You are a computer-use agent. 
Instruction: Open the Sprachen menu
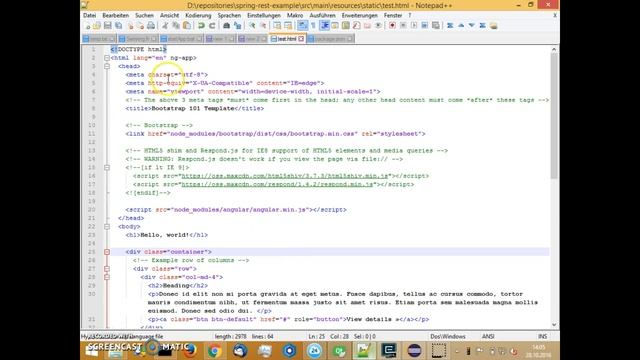(229, 16)
